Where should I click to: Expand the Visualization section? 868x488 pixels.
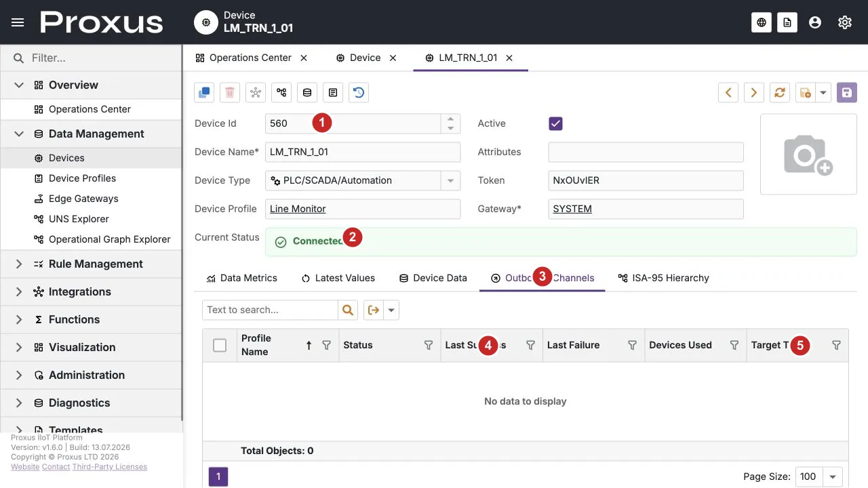(x=19, y=347)
